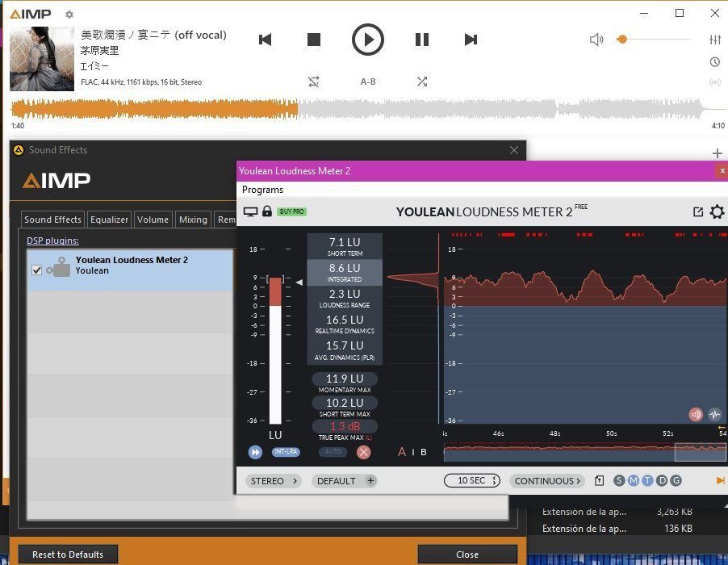Click the Close button in Sound Effects

467,555
